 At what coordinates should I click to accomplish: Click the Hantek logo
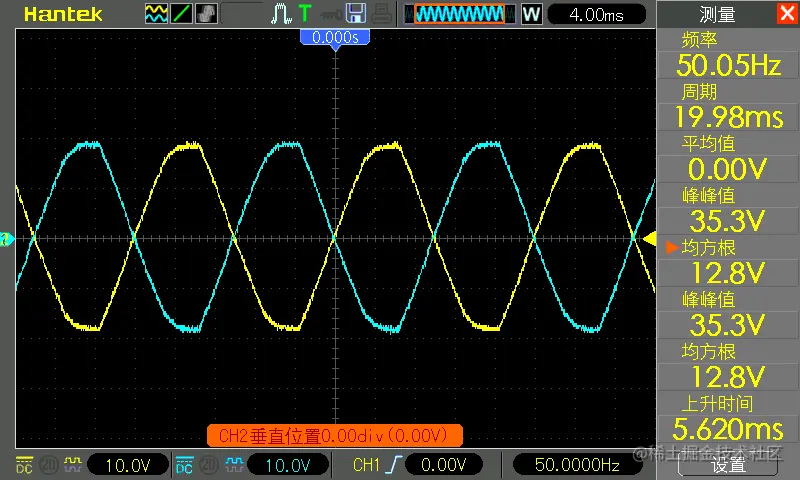pos(63,14)
